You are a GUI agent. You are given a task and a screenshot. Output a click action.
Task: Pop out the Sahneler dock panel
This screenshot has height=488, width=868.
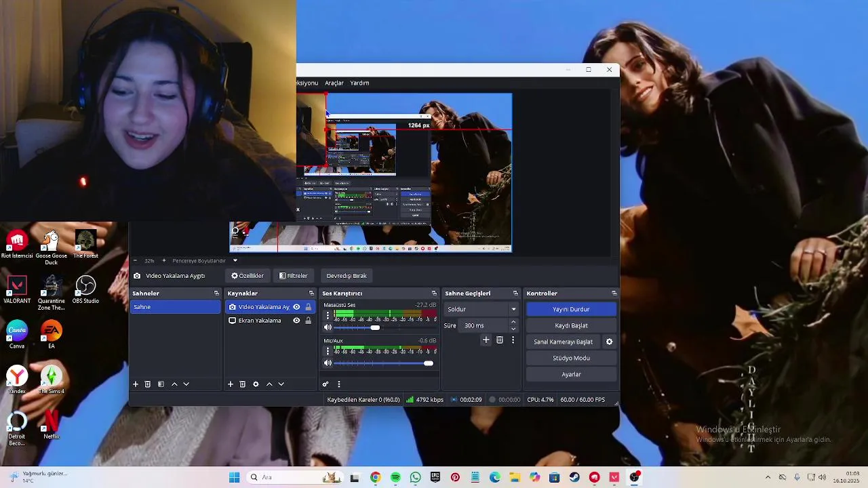216,293
